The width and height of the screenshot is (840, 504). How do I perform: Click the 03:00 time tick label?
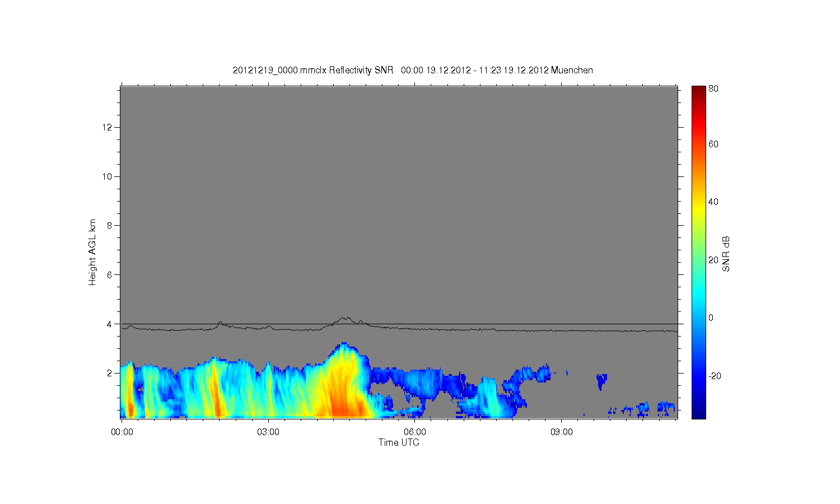pyautogui.click(x=268, y=432)
